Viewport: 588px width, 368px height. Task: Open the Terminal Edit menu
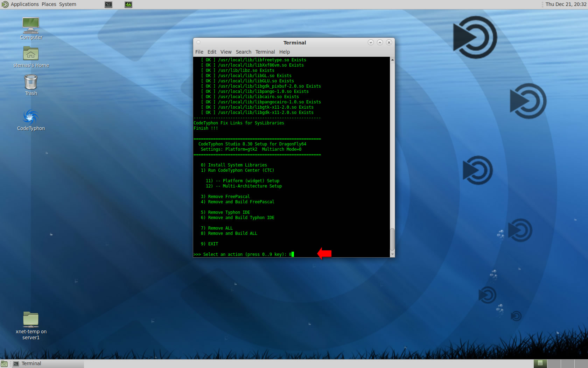point(212,52)
